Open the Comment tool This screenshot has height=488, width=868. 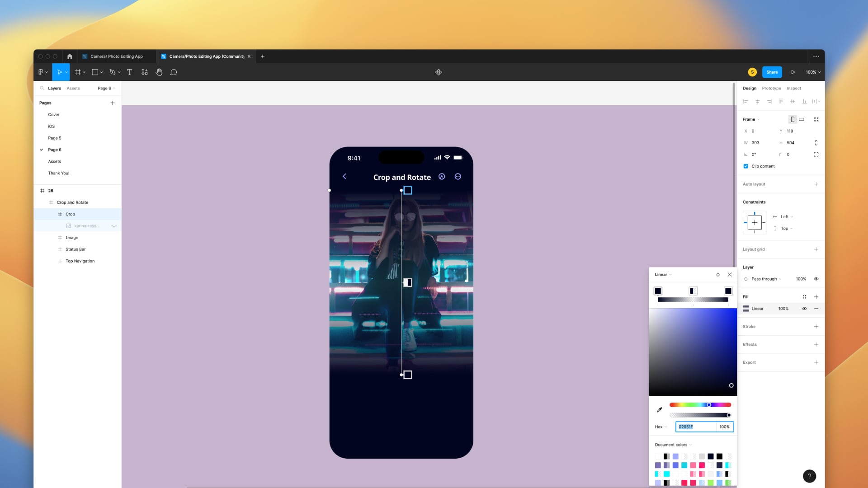[174, 72]
